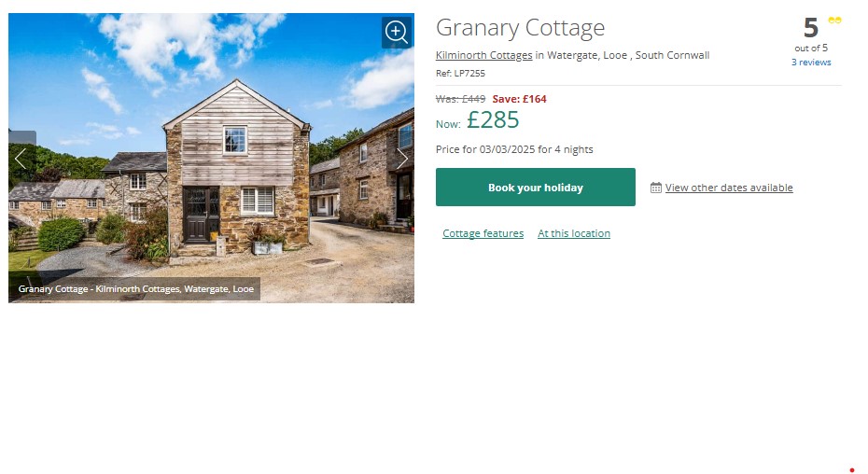Open the main cottage photo
The height and width of the screenshot is (474, 868).
tap(212, 158)
